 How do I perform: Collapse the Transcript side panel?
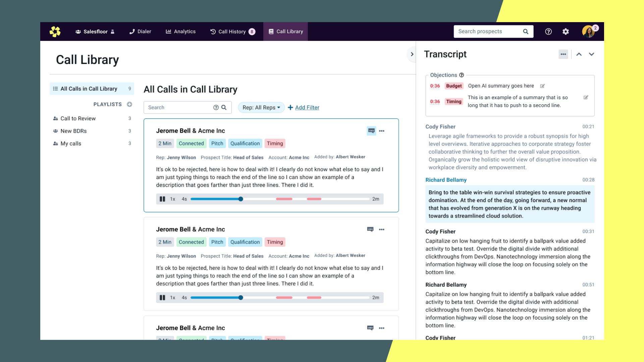[412, 54]
